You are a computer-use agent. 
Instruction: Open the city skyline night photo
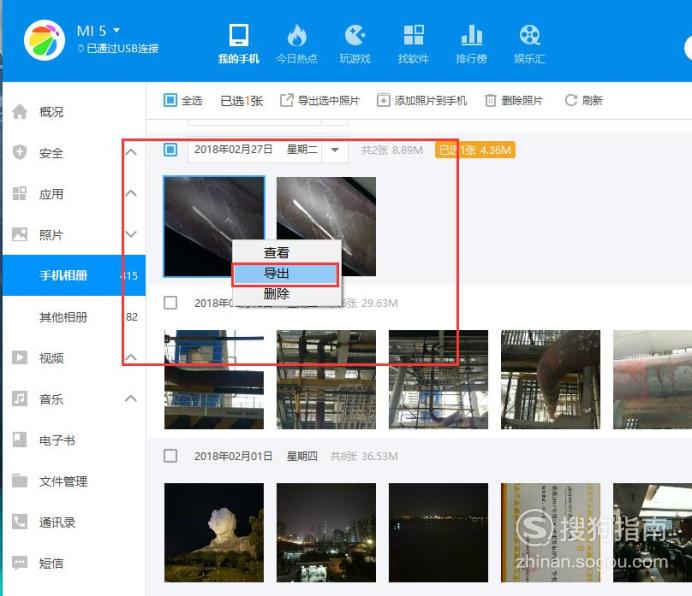click(x=326, y=532)
